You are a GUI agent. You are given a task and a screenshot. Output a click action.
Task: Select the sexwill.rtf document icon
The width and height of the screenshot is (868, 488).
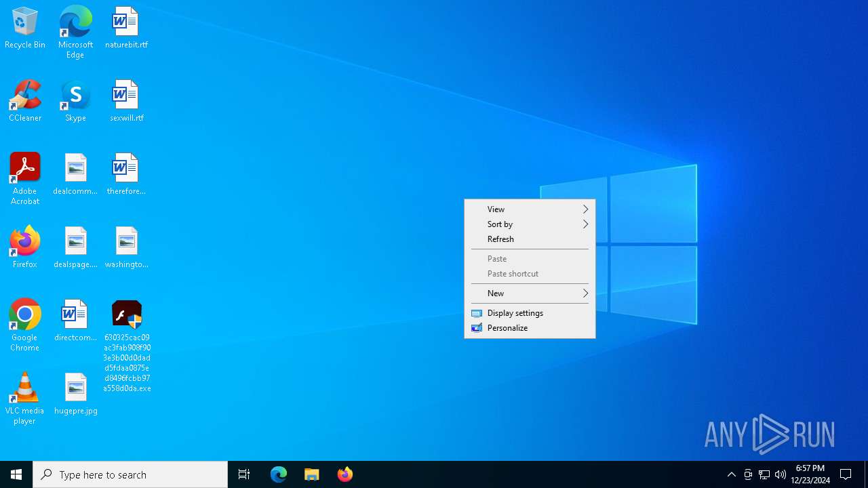[x=126, y=101]
